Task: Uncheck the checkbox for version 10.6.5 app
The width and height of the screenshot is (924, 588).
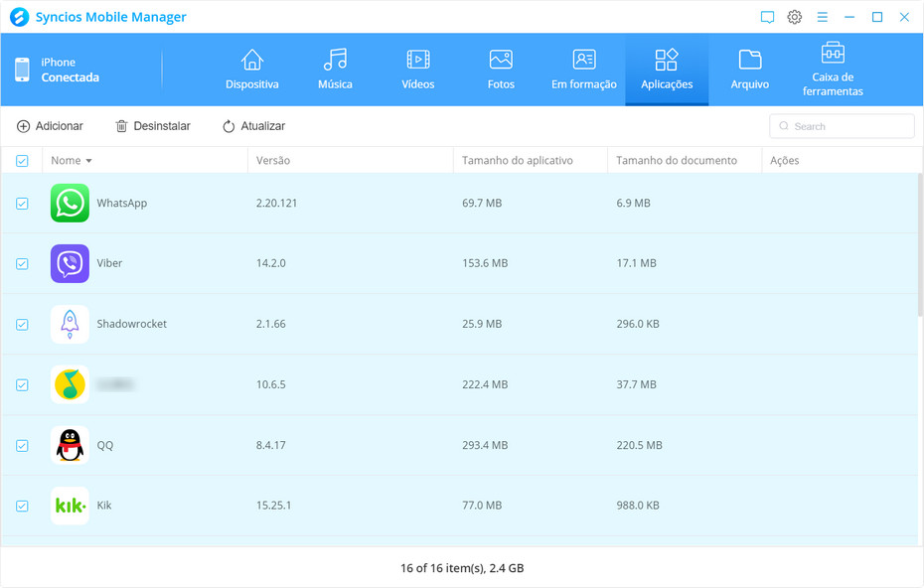Action: (22, 384)
